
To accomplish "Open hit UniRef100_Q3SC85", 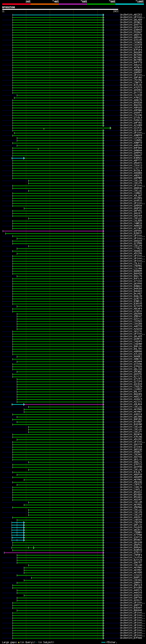I will click(131, 40).
